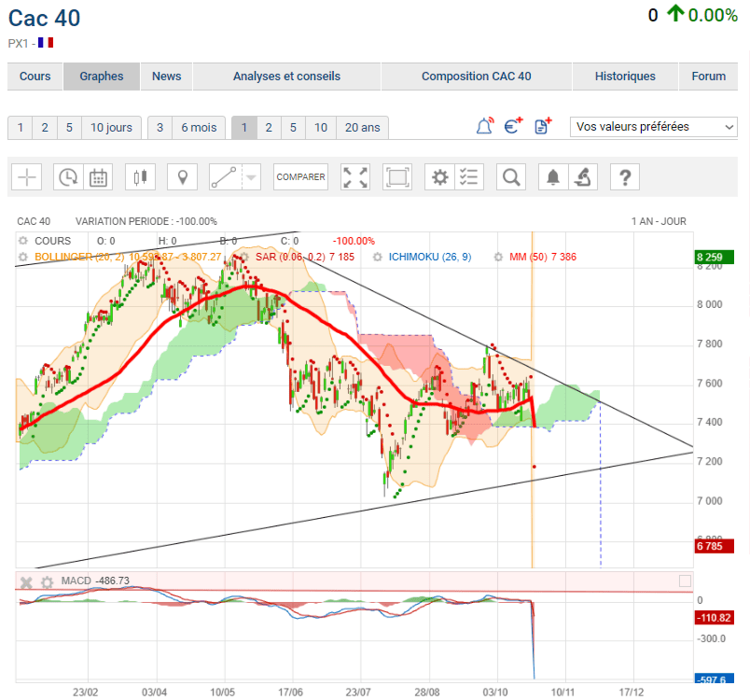This screenshot has height=700, width=750.
Task: Click the French flag next to PX1
Action: click(x=46, y=43)
